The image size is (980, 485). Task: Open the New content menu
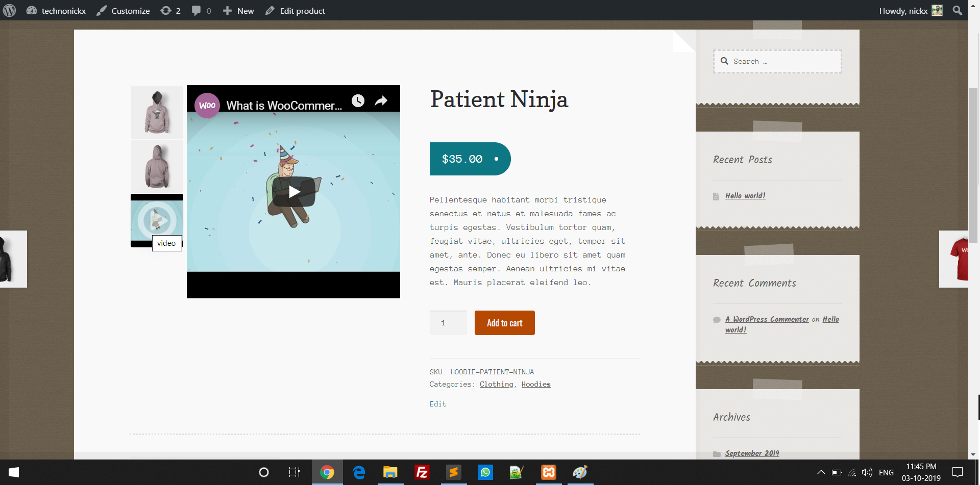pyautogui.click(x=238, y=11)
